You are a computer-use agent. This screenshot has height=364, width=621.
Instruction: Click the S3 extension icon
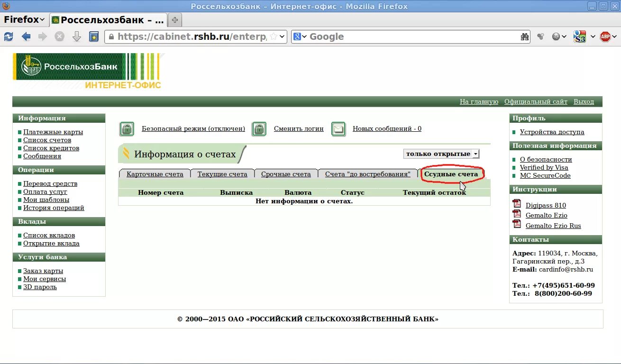tap(579, 36)
